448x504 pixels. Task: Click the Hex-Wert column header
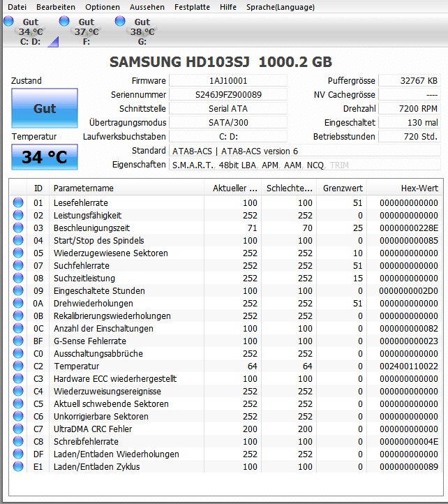tap(405, 188)
